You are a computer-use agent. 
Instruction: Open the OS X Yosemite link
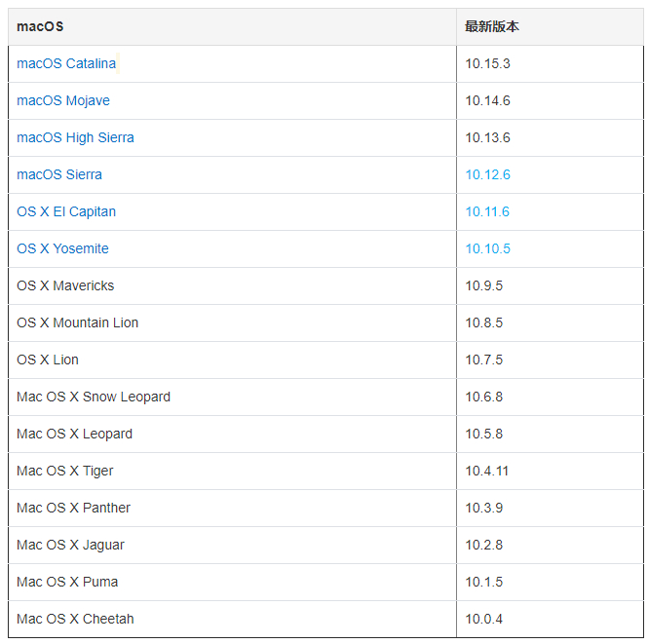pos(62,248)
